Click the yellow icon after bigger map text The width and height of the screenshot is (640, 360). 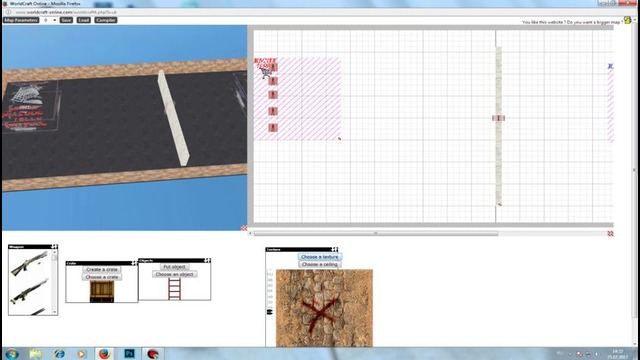click(x=627, y=20)
